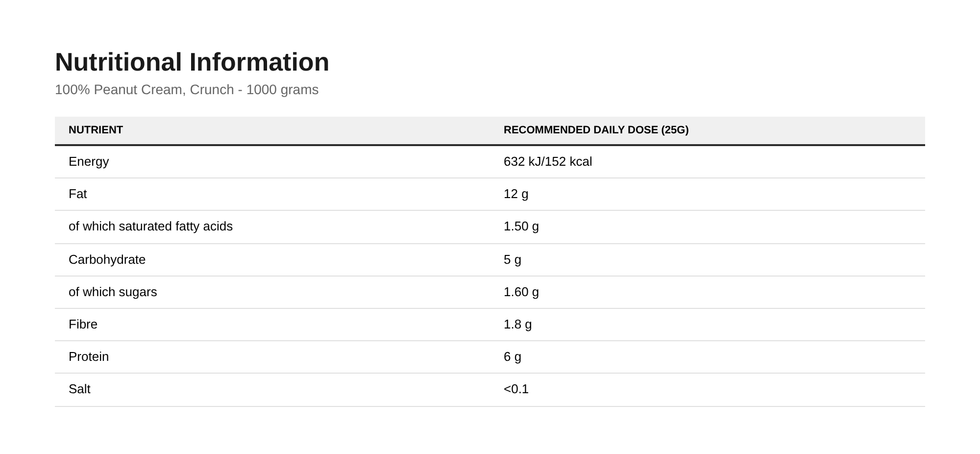The width and height of the screenshot is (980, 454).
Task: Click the 12 g fat value
Action: pyautogui.click(x=516, y=194)
